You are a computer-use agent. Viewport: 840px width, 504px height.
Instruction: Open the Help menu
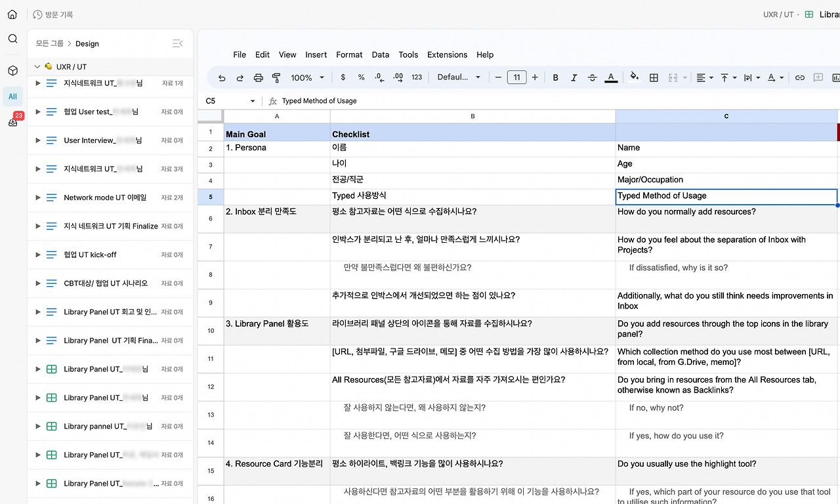(485, 54)
